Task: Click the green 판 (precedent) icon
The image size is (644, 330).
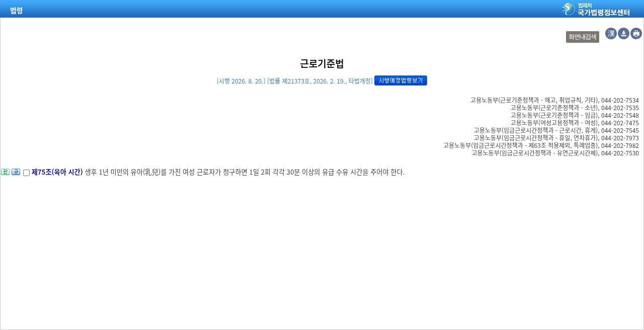Action: click(x=6, y=172)
